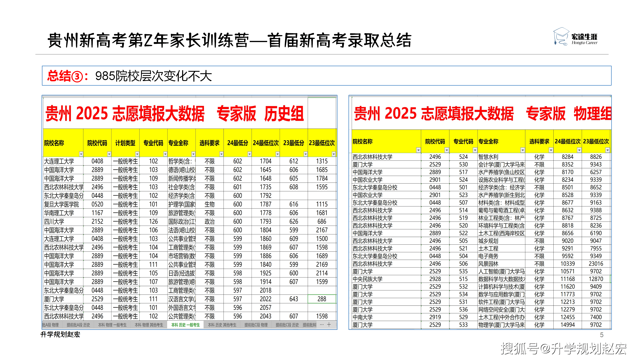644x362 pixels.
Task: Click the 23最低位次 cell 12870
Action: (596, 279)
